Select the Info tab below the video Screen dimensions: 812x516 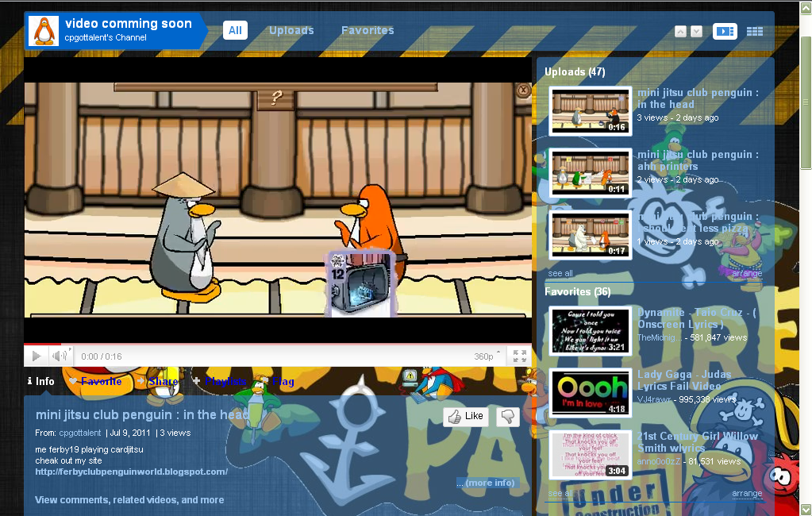pos(41,381)
